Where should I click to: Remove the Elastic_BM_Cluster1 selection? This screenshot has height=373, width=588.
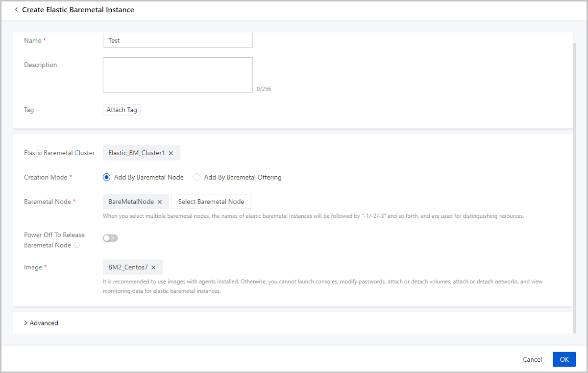point(171,153)
